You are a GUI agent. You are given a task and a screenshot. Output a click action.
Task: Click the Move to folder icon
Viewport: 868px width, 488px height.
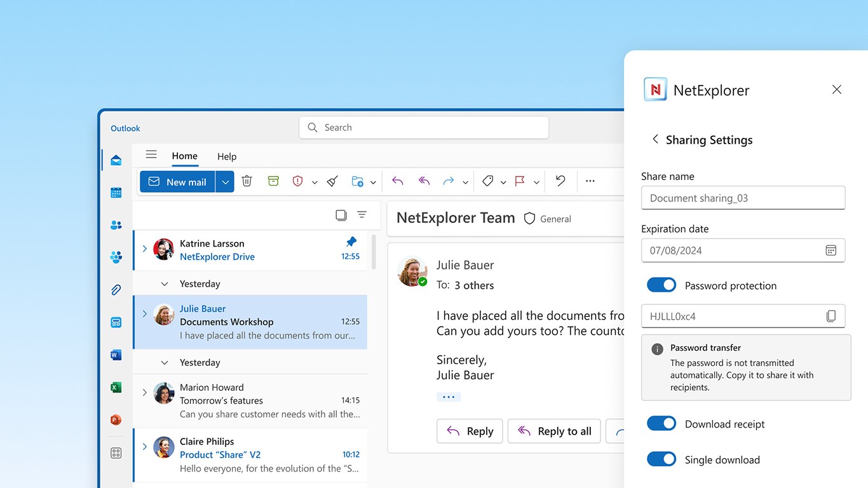357,181
